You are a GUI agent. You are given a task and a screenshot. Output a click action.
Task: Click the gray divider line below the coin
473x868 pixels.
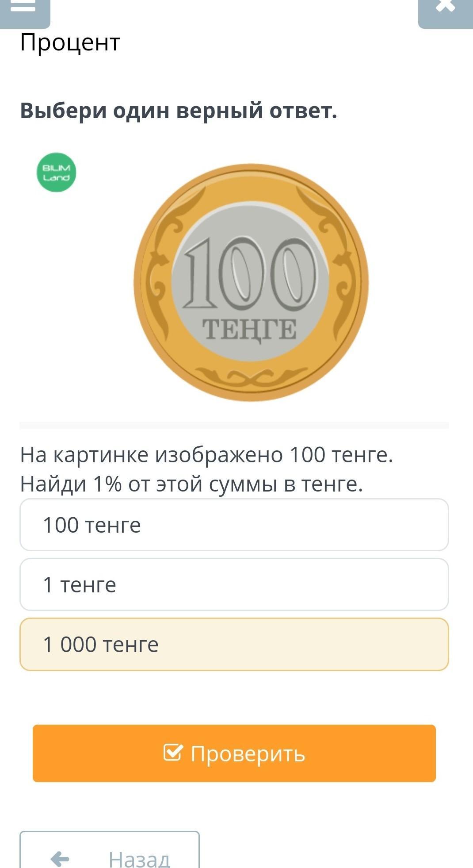pos(234,425)
